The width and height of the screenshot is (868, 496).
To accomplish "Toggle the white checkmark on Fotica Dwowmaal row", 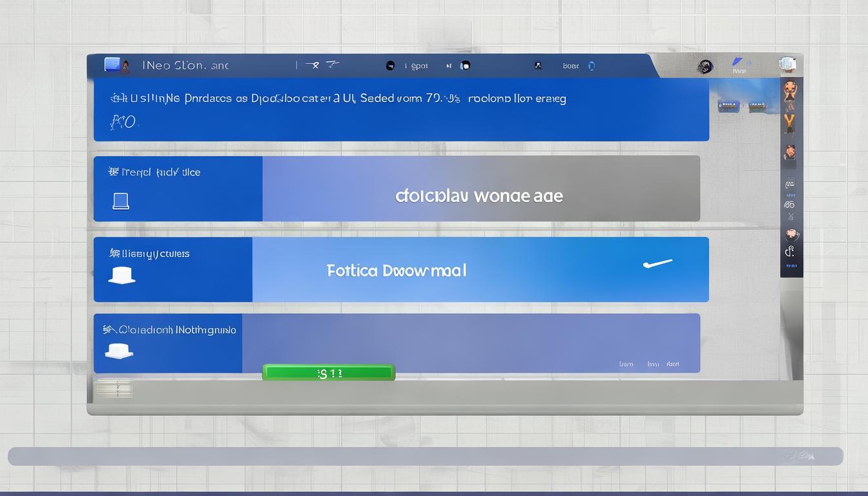I will 657,263.
